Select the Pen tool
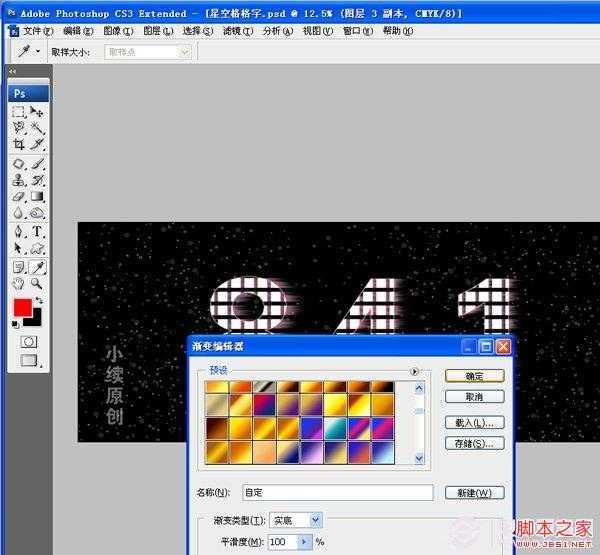Image resolution: width=600 pixels, height=555 pixels. pyautogui.click(x=19, y=231)
